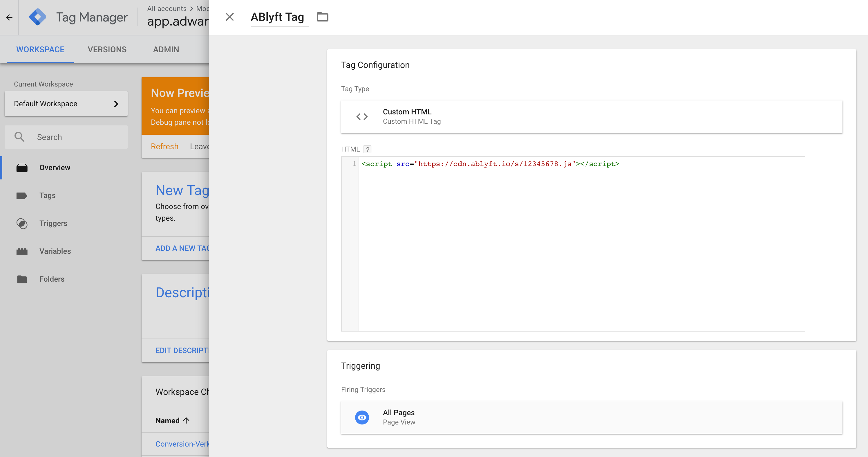
Task: Click the Tags label icon in sidebar
Action: [x=22, y=196]
